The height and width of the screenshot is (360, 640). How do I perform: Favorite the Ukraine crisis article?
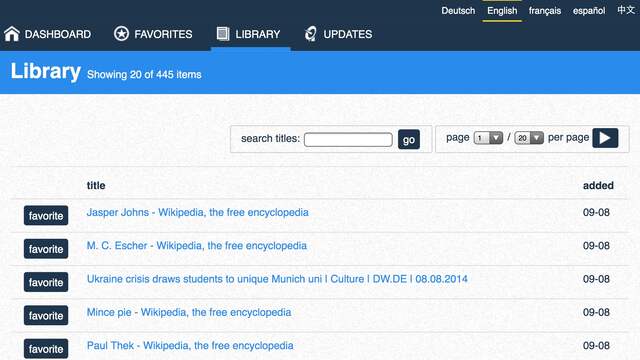(x=46, y=282)
